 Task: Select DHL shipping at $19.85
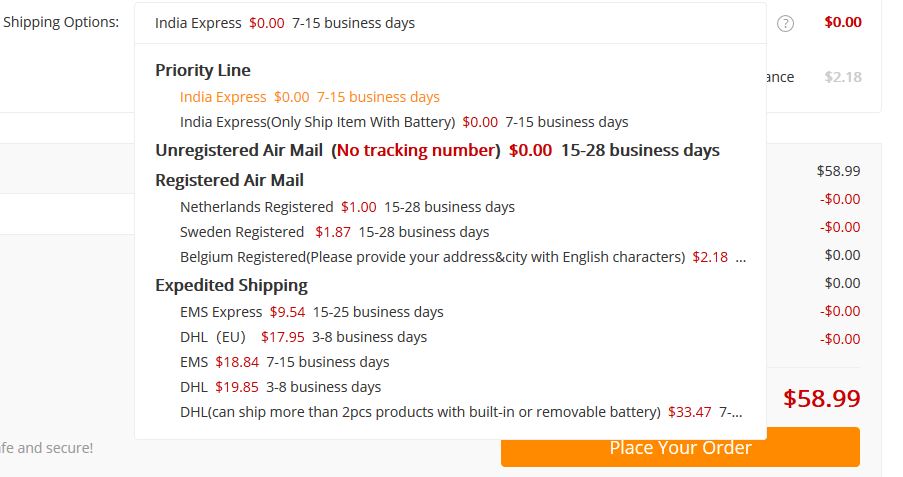coord(280,387)
